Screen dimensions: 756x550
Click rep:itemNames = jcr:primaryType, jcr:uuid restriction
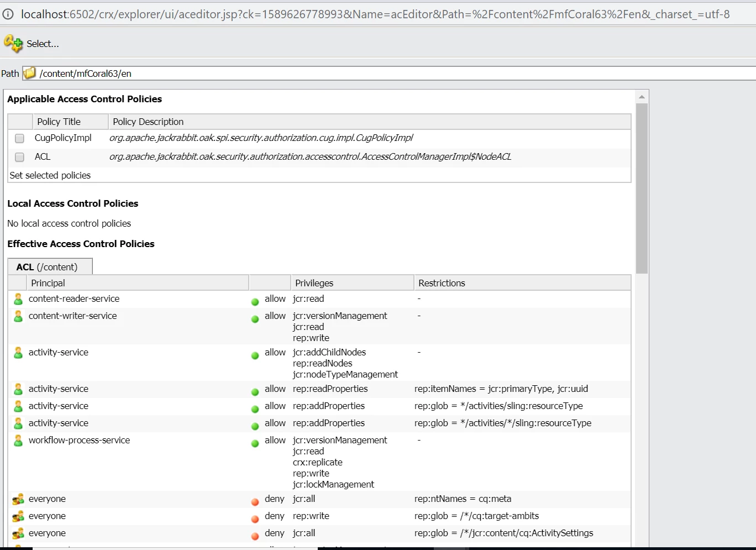click(x=501, y=389)
